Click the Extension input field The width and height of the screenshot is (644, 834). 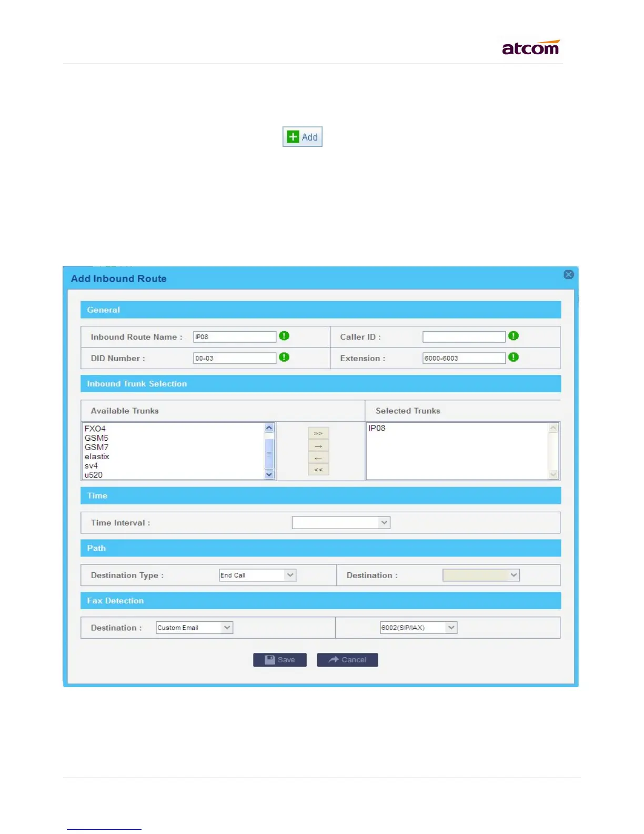pyautogui.click(x=464, y=358)
